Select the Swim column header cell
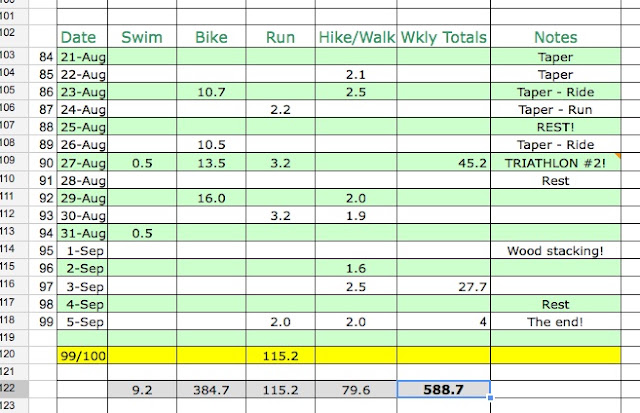 [142, 37]
